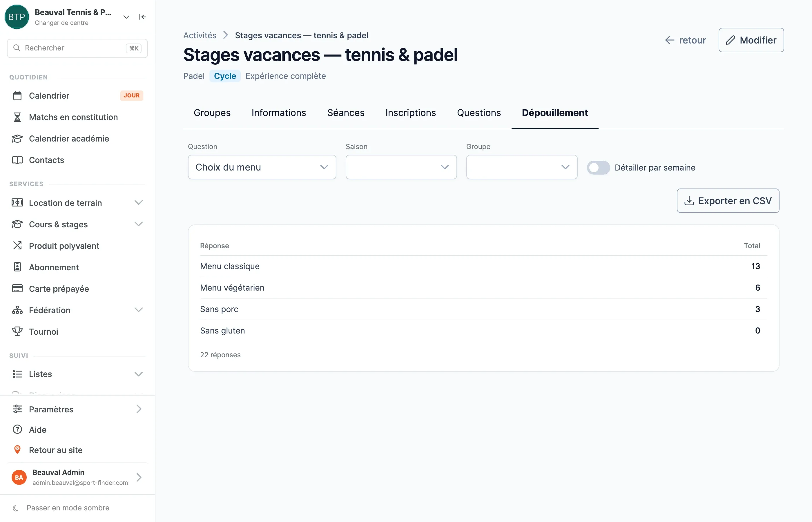Click the Activités breadcrumb link
The image size is (812, 522).
(200, 35)
